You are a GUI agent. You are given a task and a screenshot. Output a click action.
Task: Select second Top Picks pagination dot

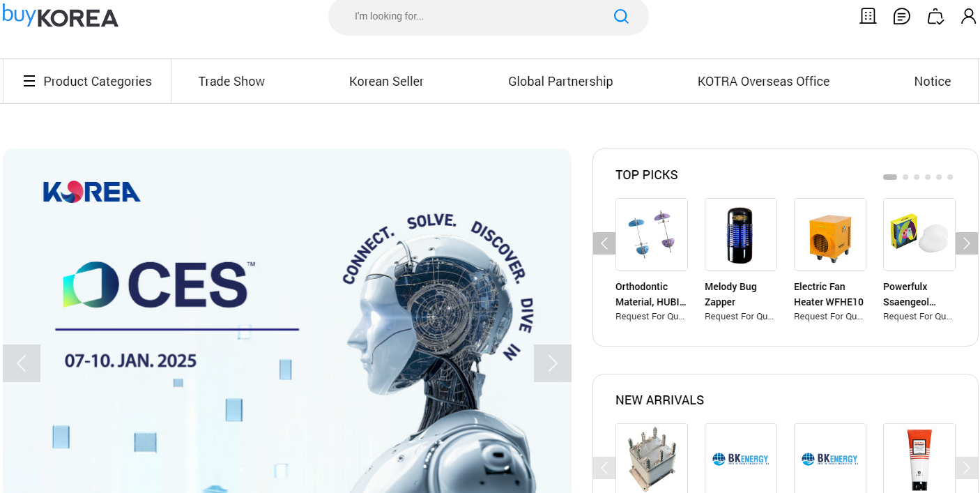pos(905,177)
